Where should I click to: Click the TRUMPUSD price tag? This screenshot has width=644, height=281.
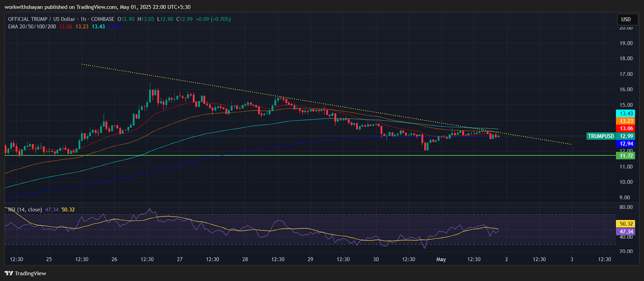601,136
